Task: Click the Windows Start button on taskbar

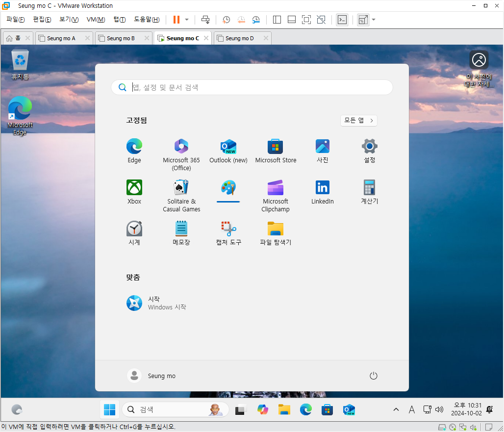Action: tap(110, 409)
